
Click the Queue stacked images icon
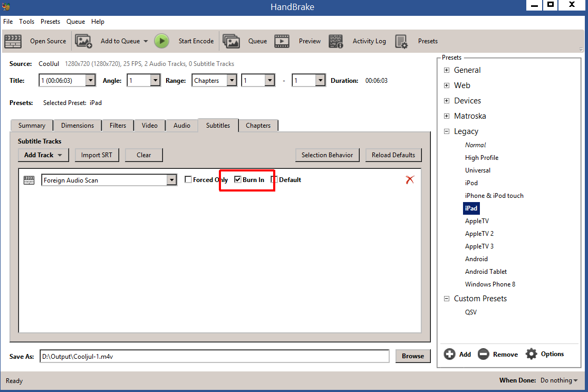[231, 41]
